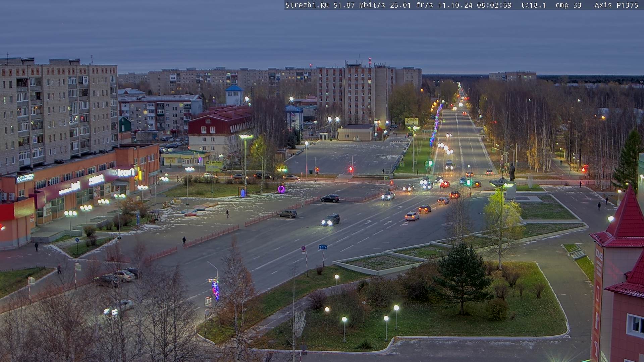Click the 08:02:59 timestamp
Viewport: 644px width, 362px height.
pos(494,5)
